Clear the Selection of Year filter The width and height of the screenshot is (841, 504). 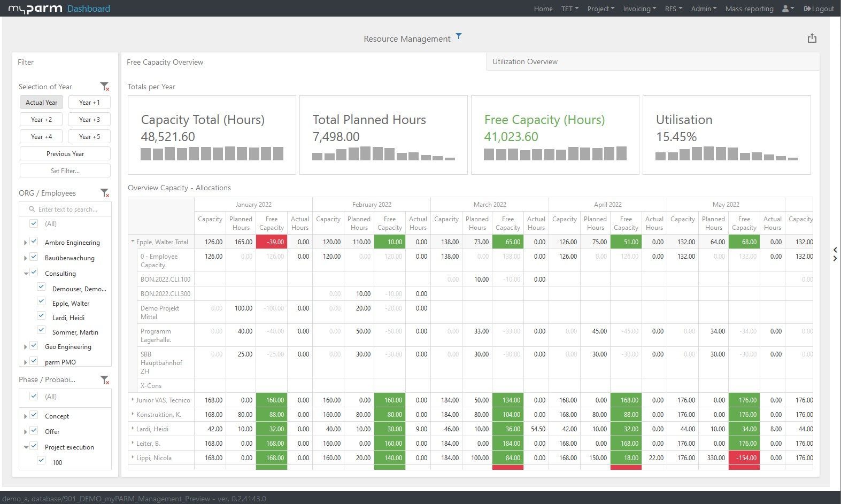click(105, 87)
